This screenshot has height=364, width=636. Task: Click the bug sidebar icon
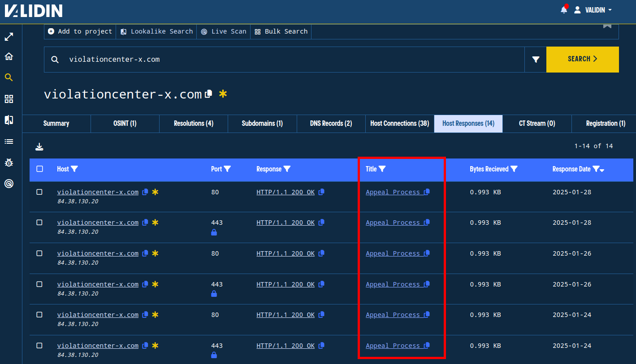point(9,163)
